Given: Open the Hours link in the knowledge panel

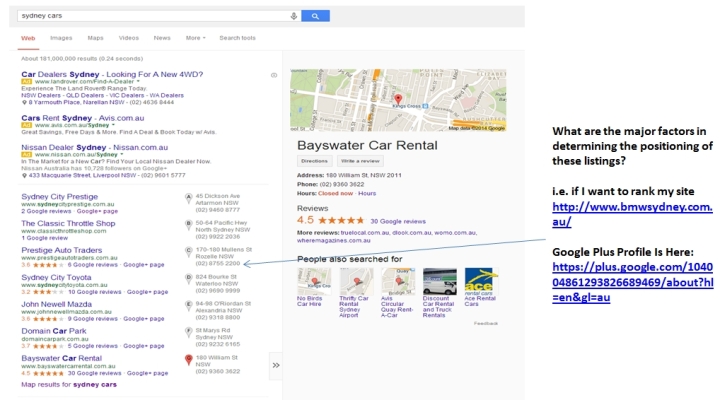Looking at the screenshot, I should pos(367,193).
